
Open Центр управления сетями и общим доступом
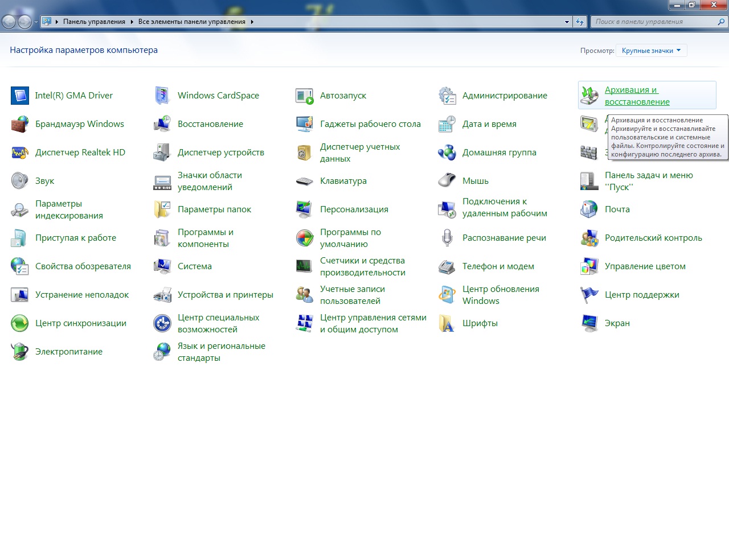373,323
